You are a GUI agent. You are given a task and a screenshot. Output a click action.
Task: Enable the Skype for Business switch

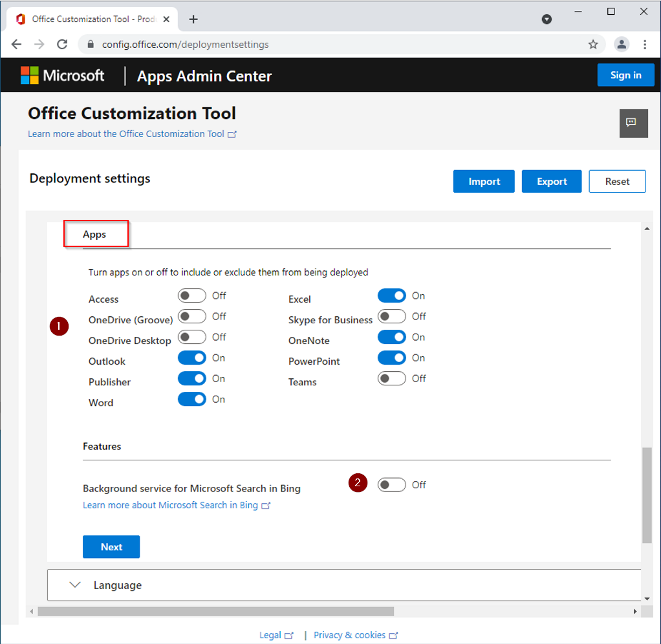point(392,317)
